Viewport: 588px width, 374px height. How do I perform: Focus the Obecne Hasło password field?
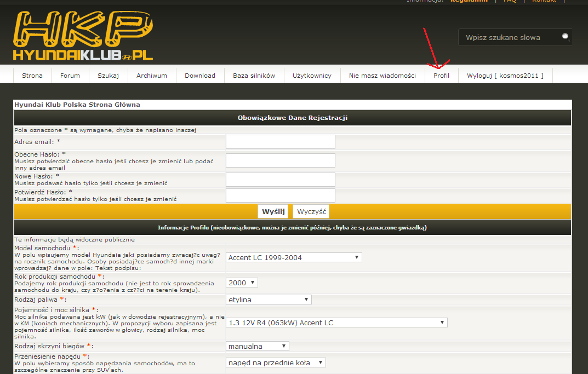pos(280,160)
